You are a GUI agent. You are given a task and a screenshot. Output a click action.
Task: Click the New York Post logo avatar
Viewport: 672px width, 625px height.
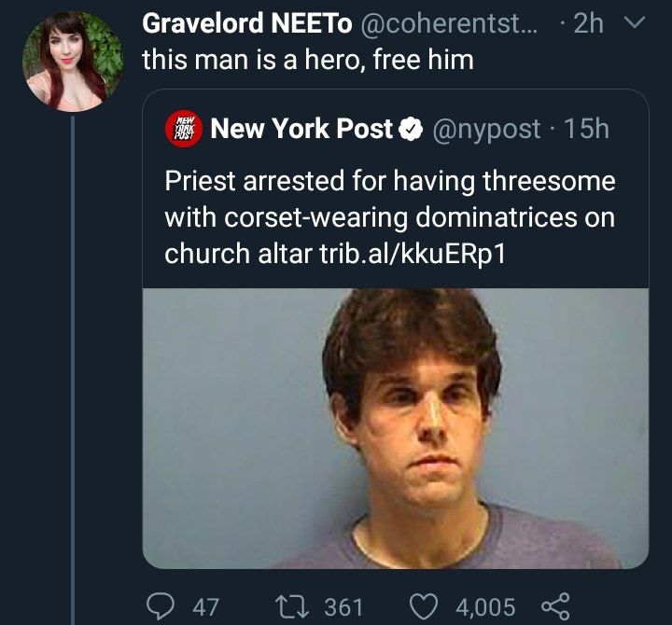pos(184,129)
